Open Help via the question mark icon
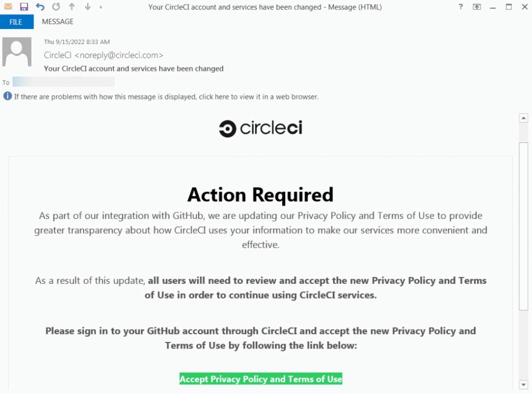Image resolution: width=532 pixels, height=394 pixels. click(460, 7)
